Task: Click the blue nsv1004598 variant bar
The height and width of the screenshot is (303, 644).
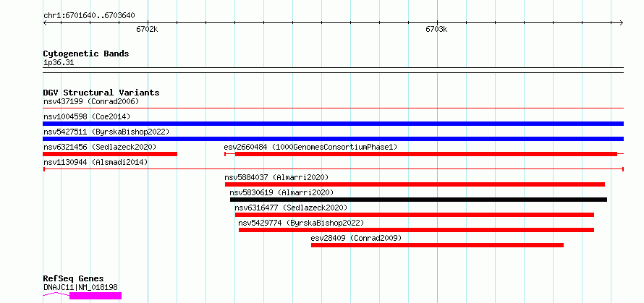Action: [333, 124]
